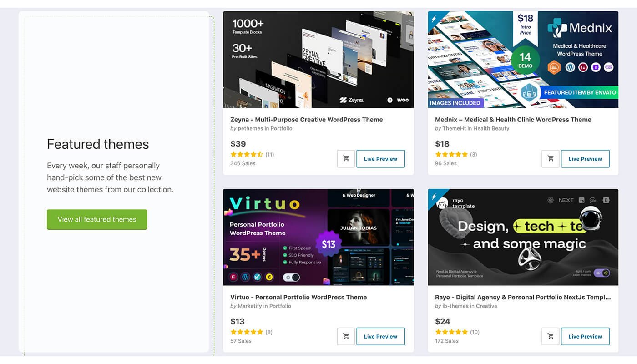Open the Rayo template preview thumbnail
The image size is (637, 364).
click(x=523, y=237)
